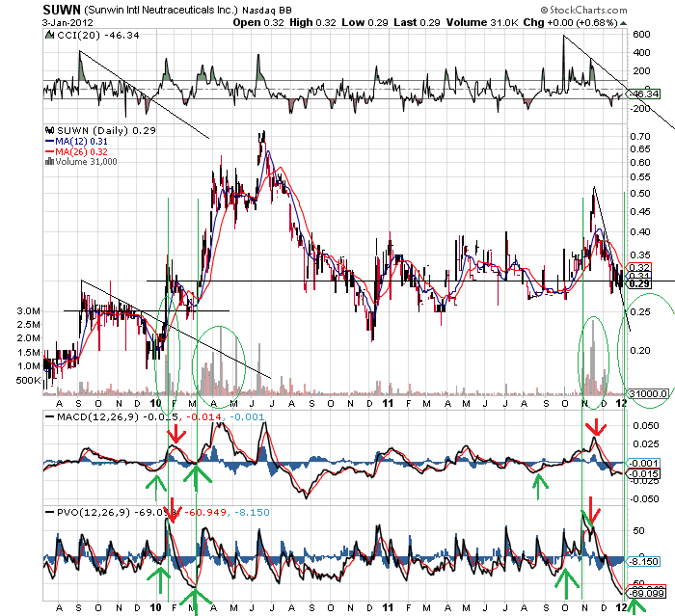Click the 0.20 price axis label
Screen dimensions: 675x616
pyautogui.click(x=639, y=350)
